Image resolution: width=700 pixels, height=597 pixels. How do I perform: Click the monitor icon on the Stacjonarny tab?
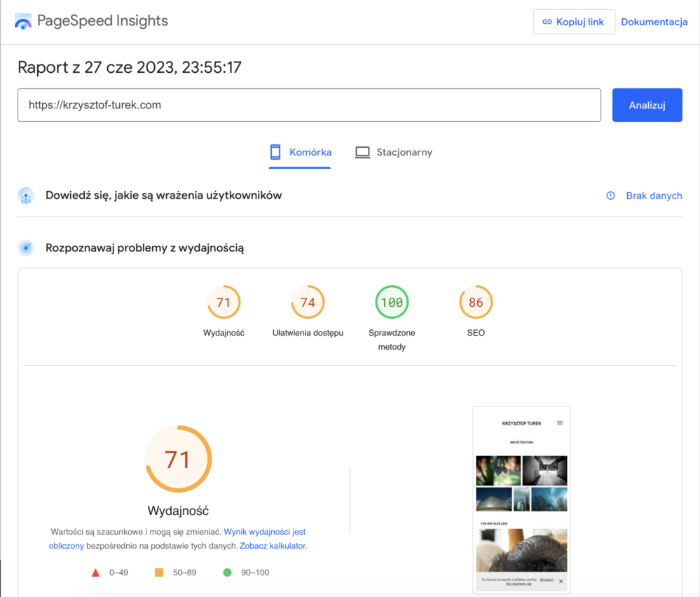(362, 151)
